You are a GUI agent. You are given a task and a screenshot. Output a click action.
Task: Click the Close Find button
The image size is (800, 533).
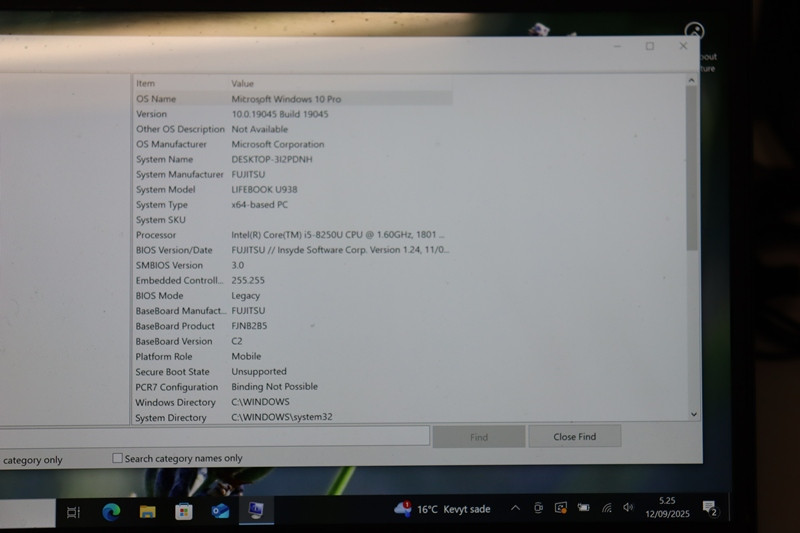pyautogui.click(x=574, y=437)
